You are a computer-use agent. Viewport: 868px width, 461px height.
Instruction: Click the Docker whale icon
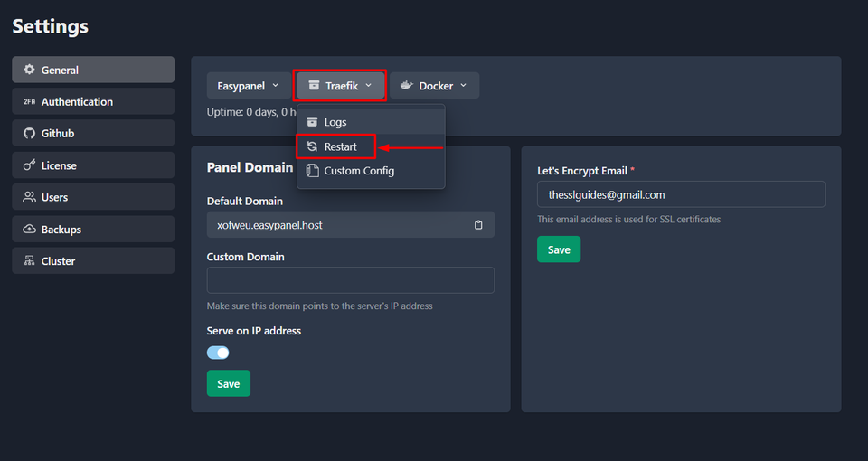coord(407,86)
